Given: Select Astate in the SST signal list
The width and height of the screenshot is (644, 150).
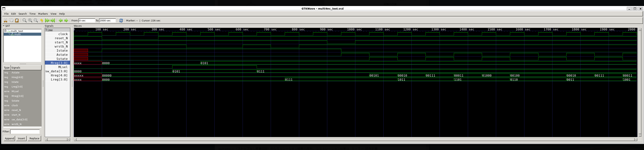Looking at the screenshot, I should click(x=22, y=72).
